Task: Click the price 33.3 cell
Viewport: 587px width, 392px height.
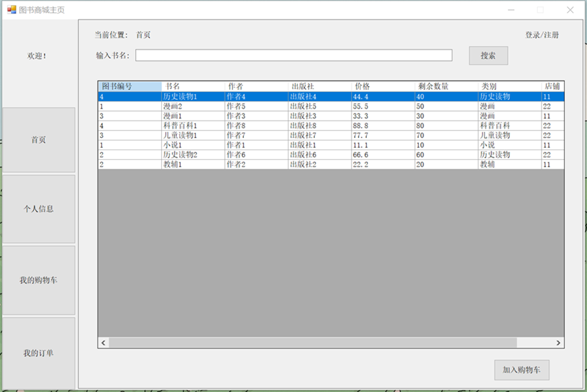Action: (383, 116)
